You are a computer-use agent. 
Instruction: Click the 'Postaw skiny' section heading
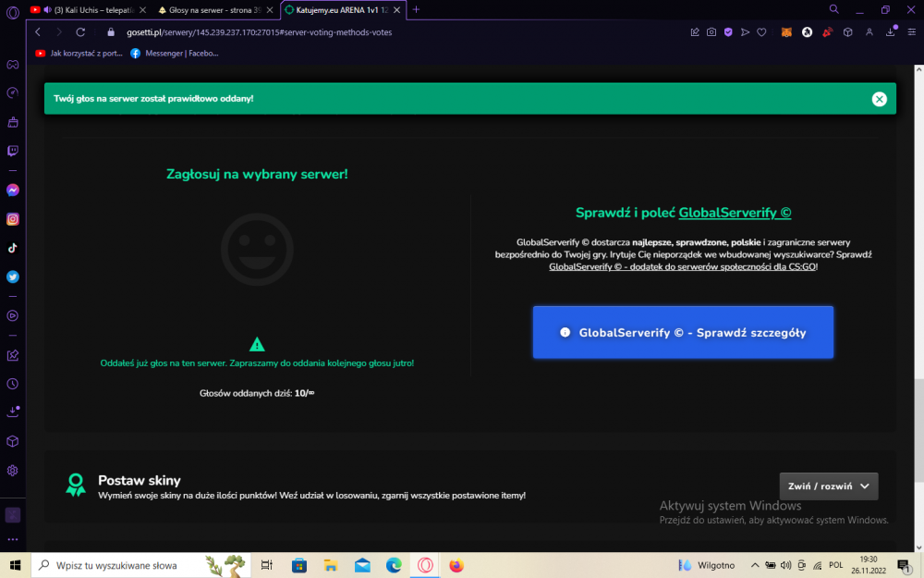(x=140, y=480)
